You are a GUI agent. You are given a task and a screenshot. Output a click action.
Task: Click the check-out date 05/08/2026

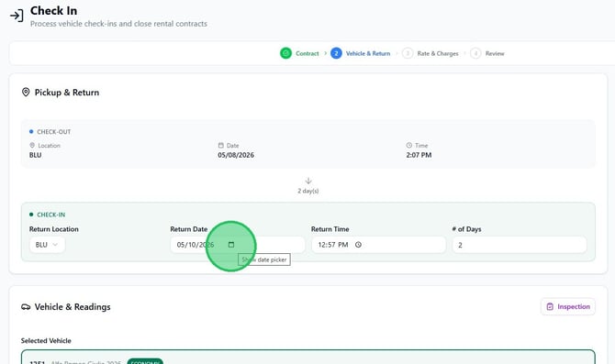[x=236, y=155]
